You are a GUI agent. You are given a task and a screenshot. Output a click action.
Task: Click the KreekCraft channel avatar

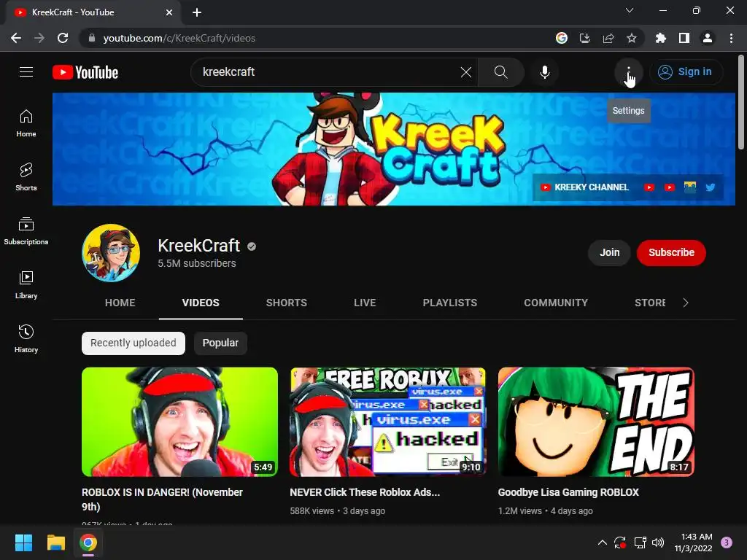(111, 253)
